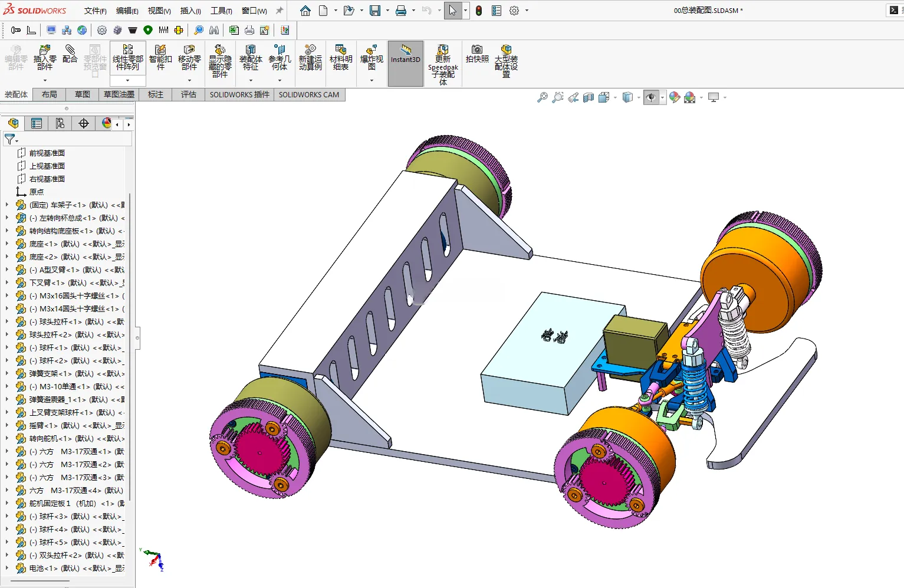Open the 工具(T) menu

pyautogui.click(x=222, y=11)
